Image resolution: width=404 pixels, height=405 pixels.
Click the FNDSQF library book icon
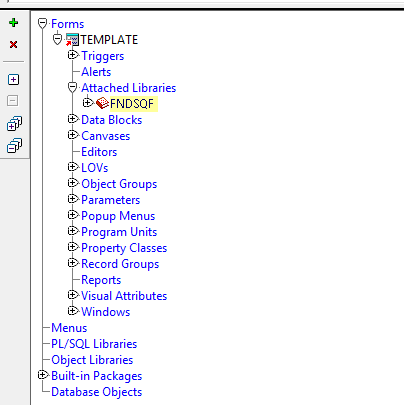[102, 103]
